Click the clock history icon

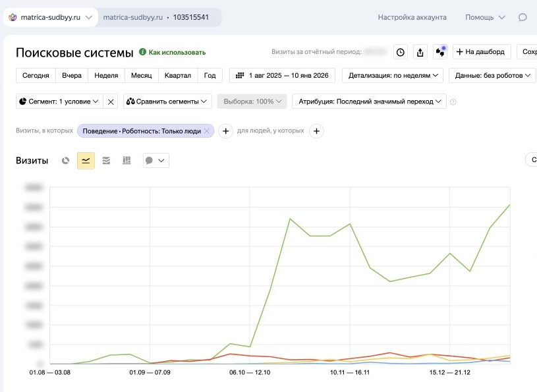coord(401,52)
